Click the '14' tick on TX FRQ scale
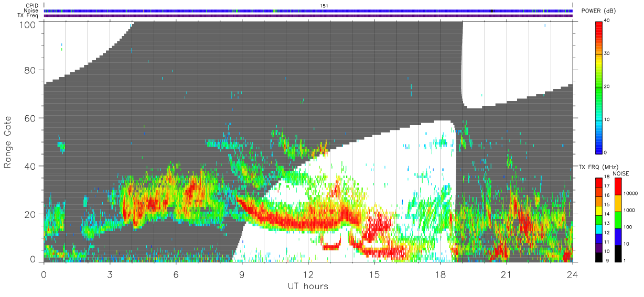 [x=608, y=214]
